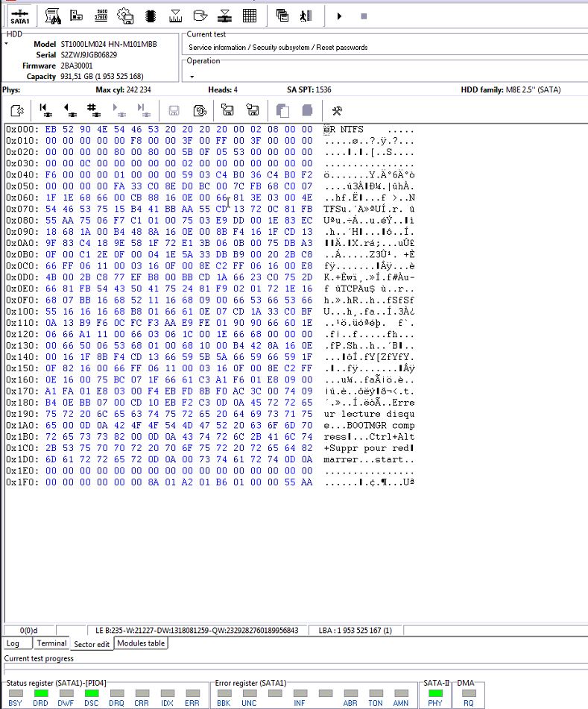Start the test with play button
This screenshot has width=588, height=709.
(339, 16)
